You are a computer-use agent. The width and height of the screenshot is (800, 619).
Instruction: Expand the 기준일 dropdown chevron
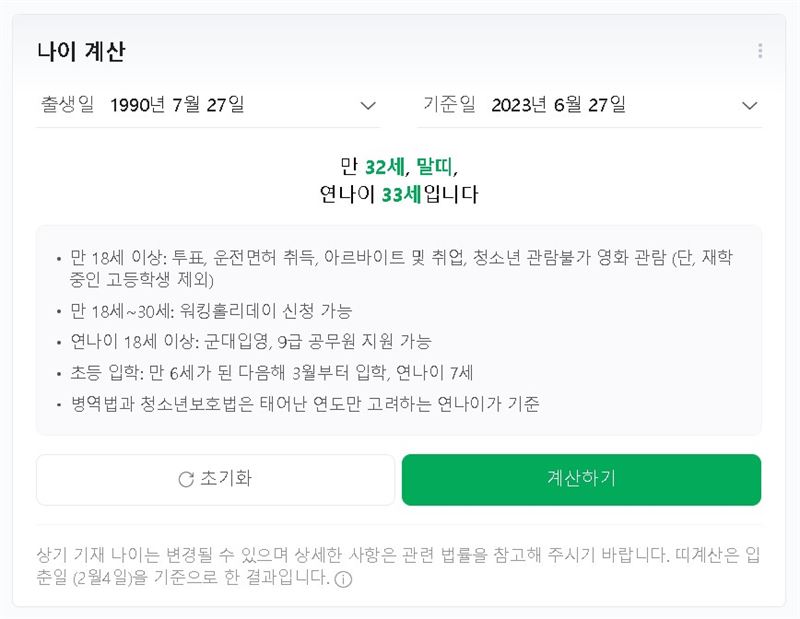(x=750, y=105)
